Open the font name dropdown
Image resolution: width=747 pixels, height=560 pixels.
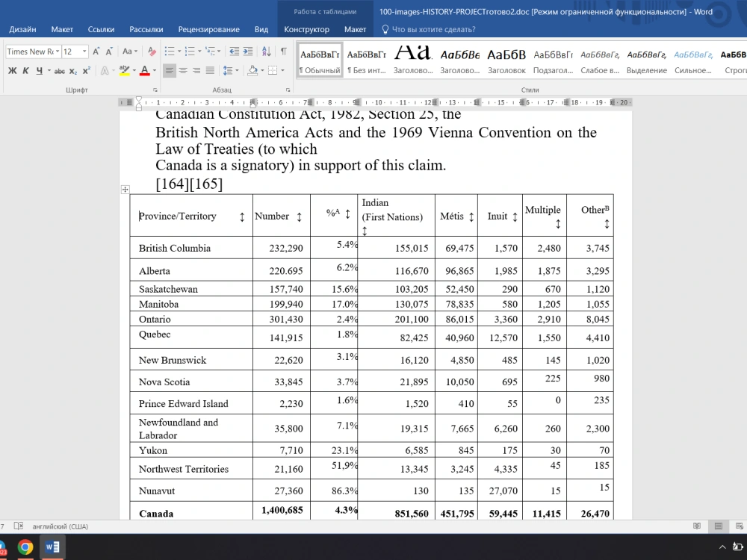point(58,52)
